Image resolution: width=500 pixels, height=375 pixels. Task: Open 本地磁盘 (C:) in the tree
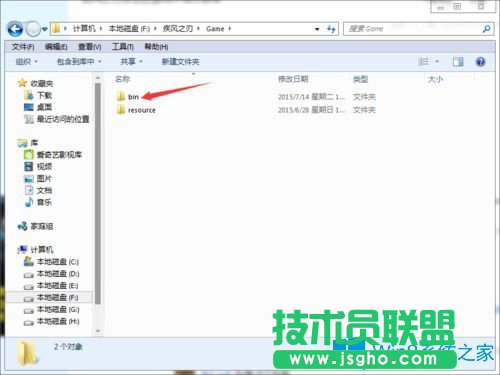click(x=58, y=262)
